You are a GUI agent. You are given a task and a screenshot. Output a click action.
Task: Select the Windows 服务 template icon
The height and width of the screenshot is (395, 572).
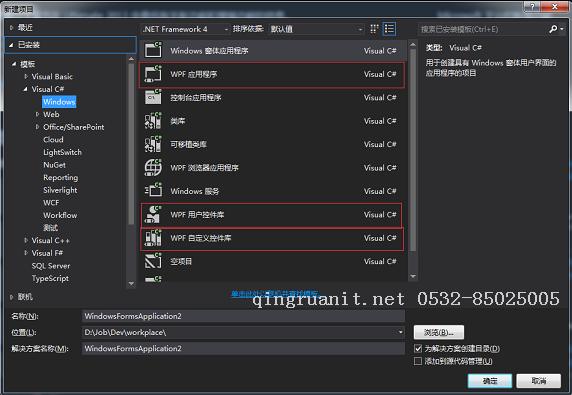tap(153, 191)
